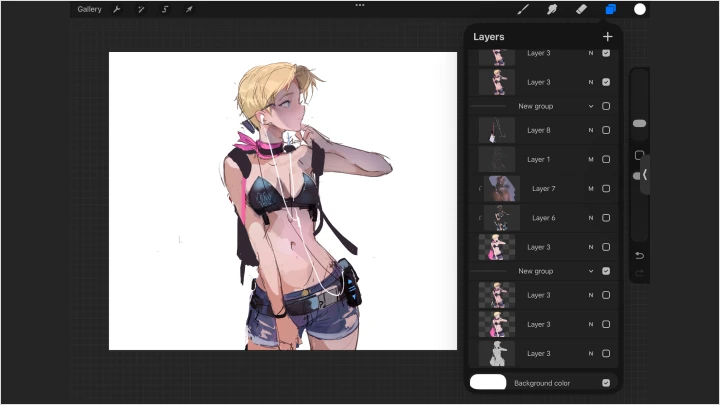Click the 'Background color' label
The image size is (720, 405).
coord(542,383)
